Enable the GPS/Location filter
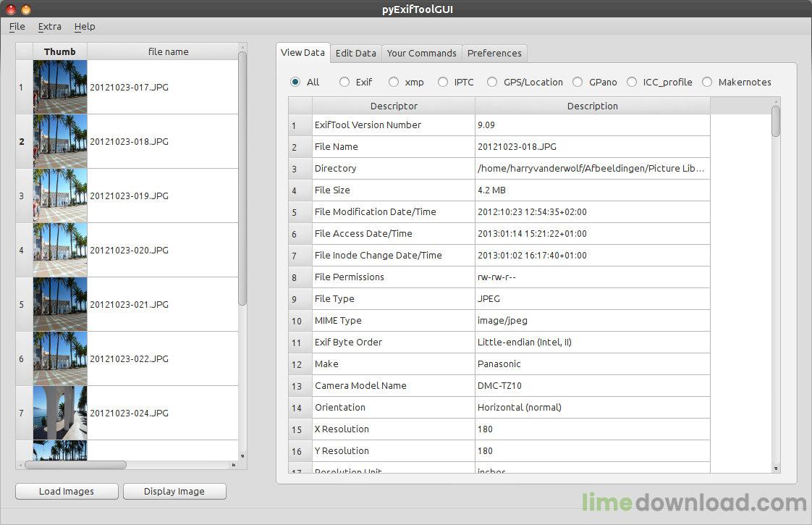The image size is (812, 525). (494, 82)
